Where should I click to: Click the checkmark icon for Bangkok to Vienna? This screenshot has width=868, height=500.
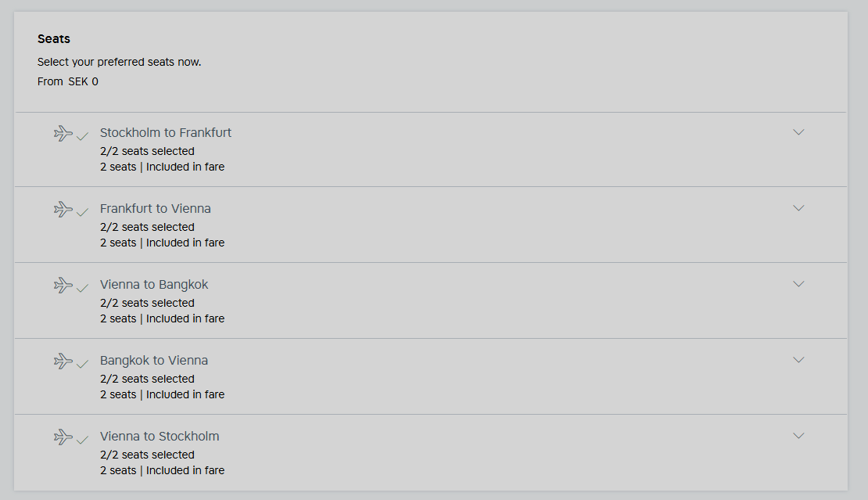click(x=82, y=365)
